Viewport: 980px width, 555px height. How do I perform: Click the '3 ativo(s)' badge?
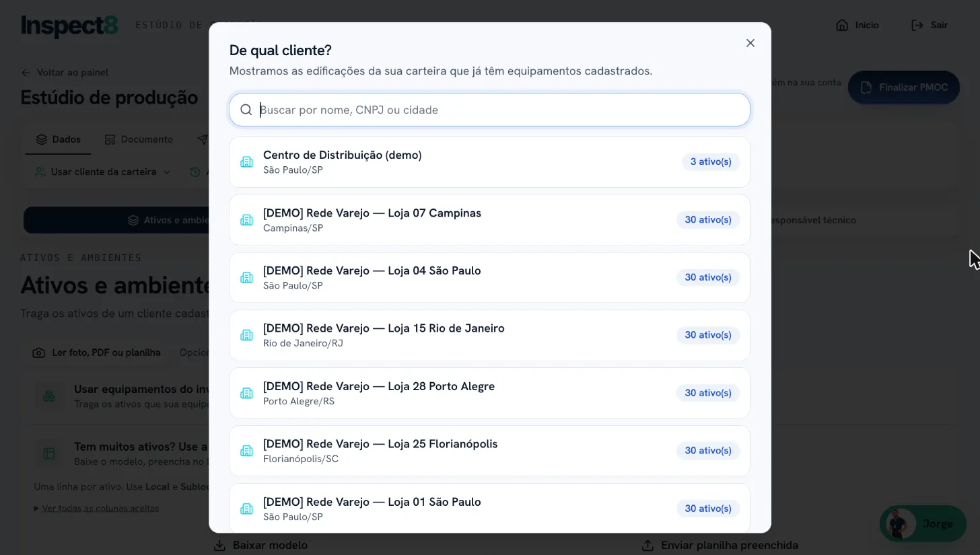coord(711,162)
